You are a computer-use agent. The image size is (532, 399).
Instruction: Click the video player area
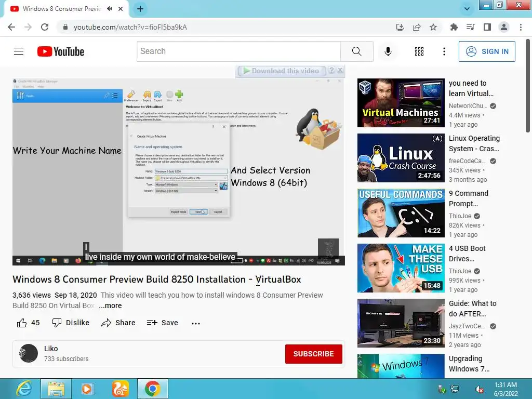click(x=179, y=171)
